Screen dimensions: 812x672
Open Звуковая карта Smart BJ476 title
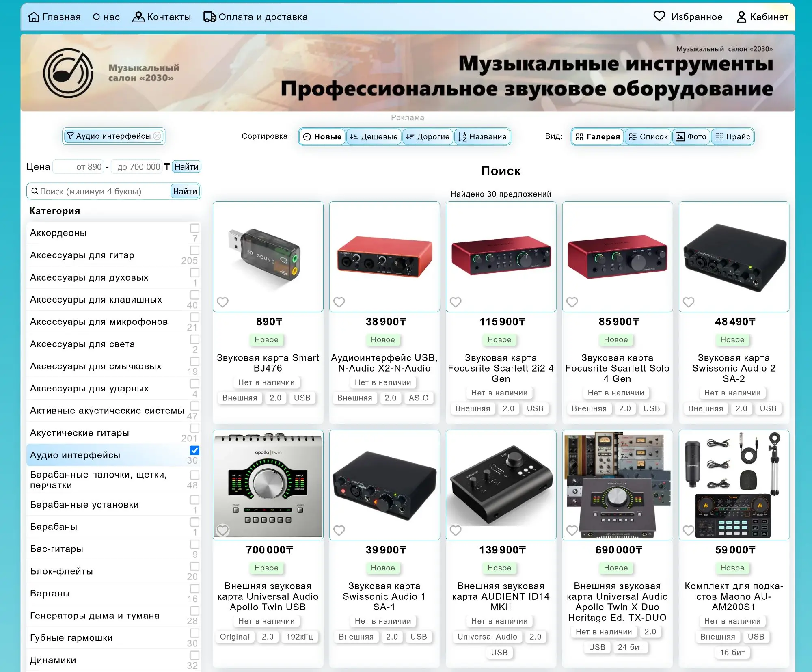(268, 363)
